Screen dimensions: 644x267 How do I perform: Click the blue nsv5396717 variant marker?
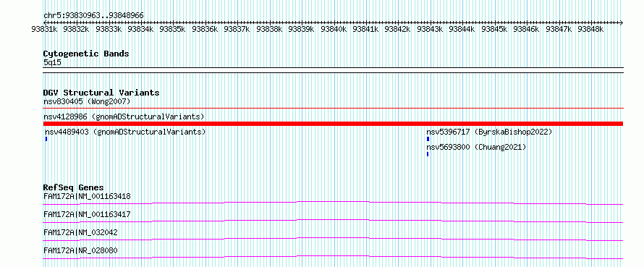pyautogui.click(x=428, y=139)
